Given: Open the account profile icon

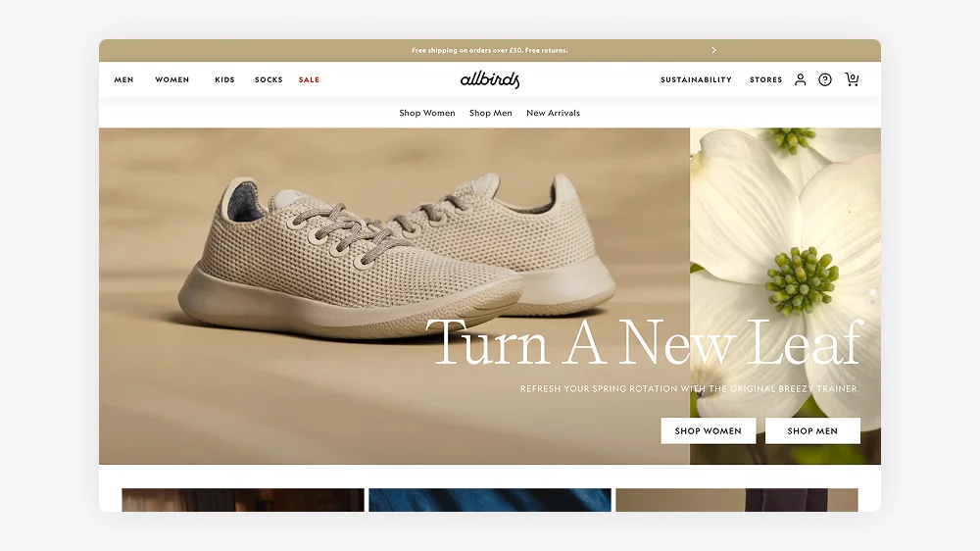Looking at the screenshot, I should click(x=800, y=79).
